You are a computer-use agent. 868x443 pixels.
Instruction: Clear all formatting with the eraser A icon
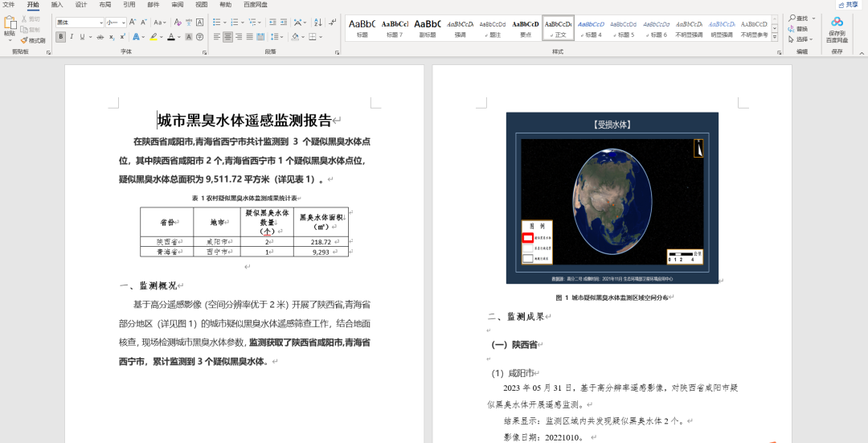click(x=178, y=23)
